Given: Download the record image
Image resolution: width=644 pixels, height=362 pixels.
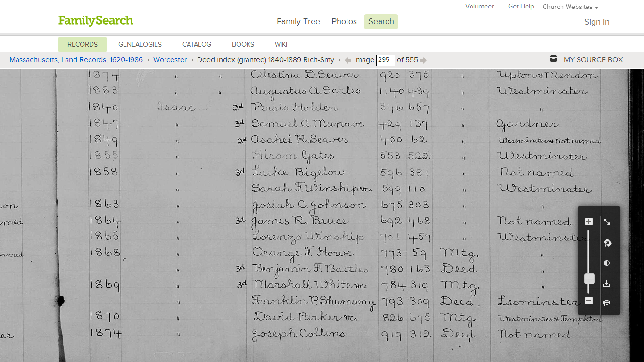Looking at the screenshot, I should (x=607, y=283).
